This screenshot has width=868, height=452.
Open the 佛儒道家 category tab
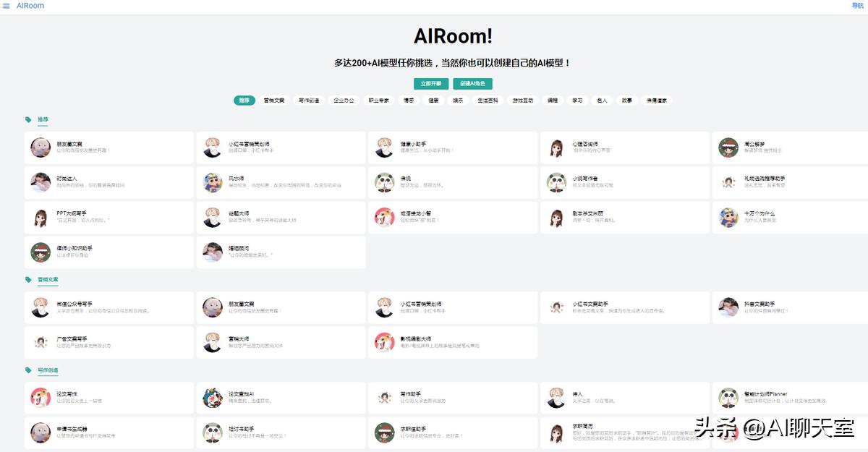[x=657, y=101]
